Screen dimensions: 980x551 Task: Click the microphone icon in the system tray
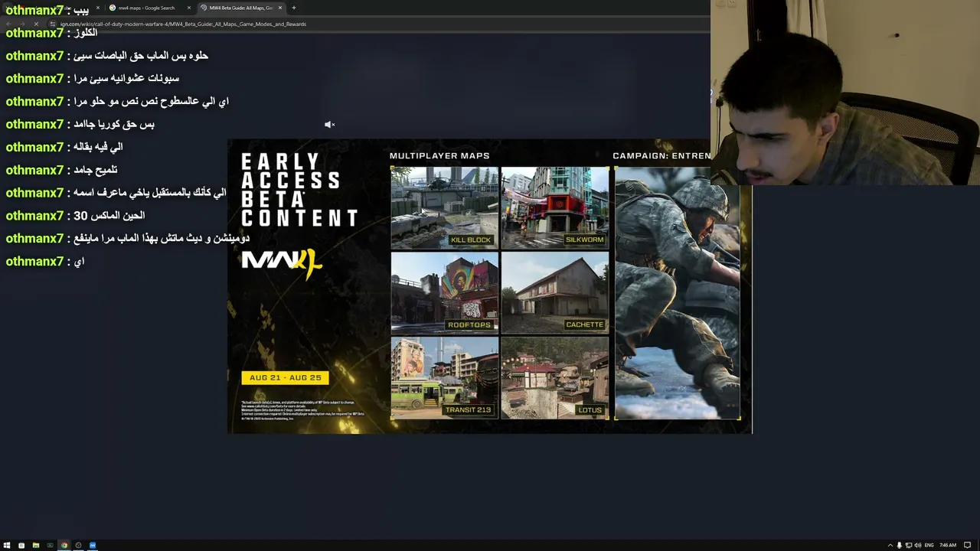point(899,545)
